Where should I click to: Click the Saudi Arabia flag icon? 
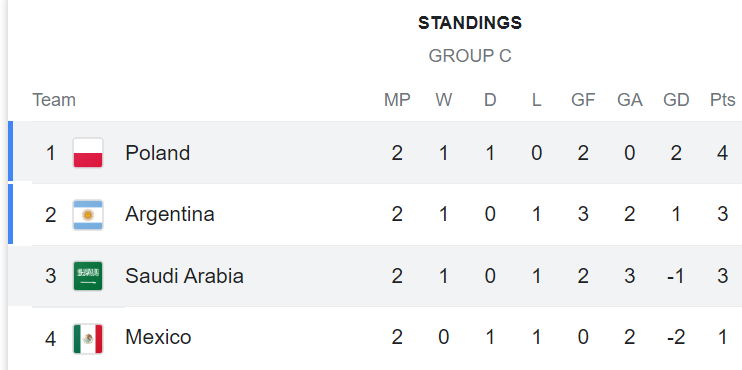(88, 276)
